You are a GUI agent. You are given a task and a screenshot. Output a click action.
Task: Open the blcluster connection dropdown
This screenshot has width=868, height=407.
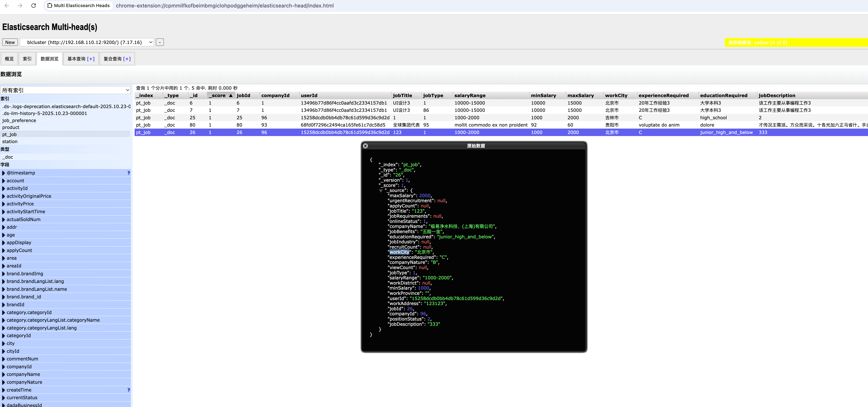pos(87,42)
